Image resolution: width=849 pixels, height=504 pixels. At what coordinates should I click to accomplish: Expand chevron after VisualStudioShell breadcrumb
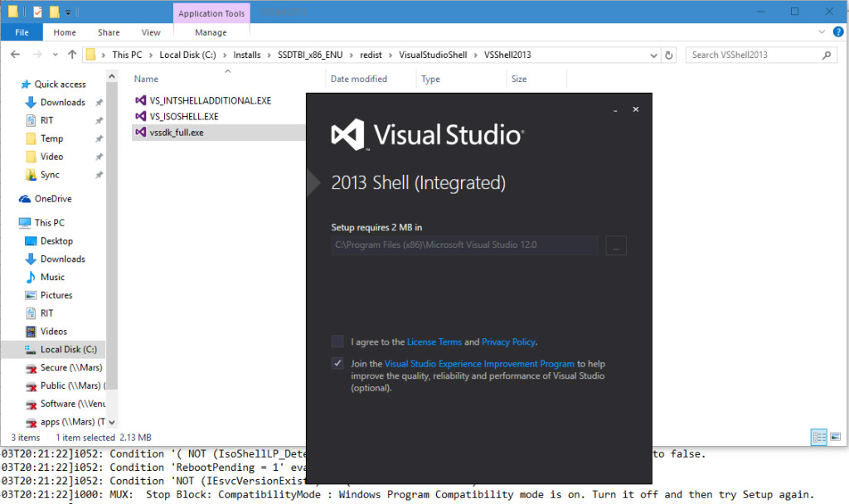coord(475,55)
